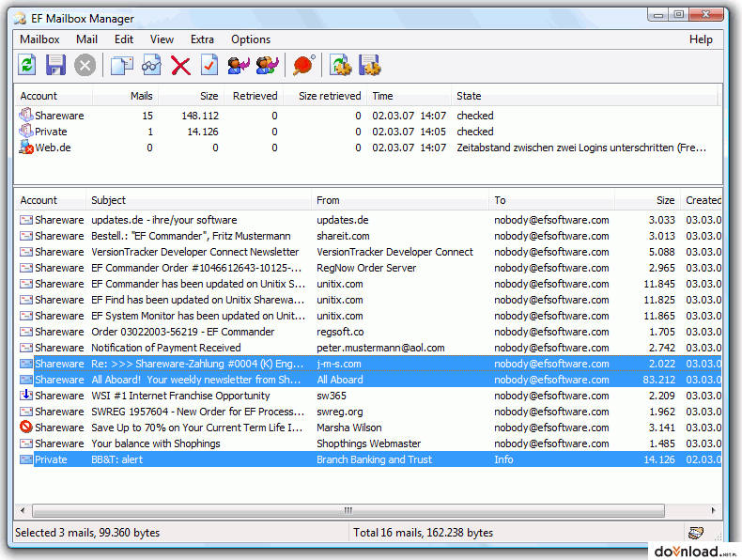Image resolution: width=742 pixels, height=560 pixels.
Task: Click the download arrow icon on WSI #1 mail
Action: 26,395
